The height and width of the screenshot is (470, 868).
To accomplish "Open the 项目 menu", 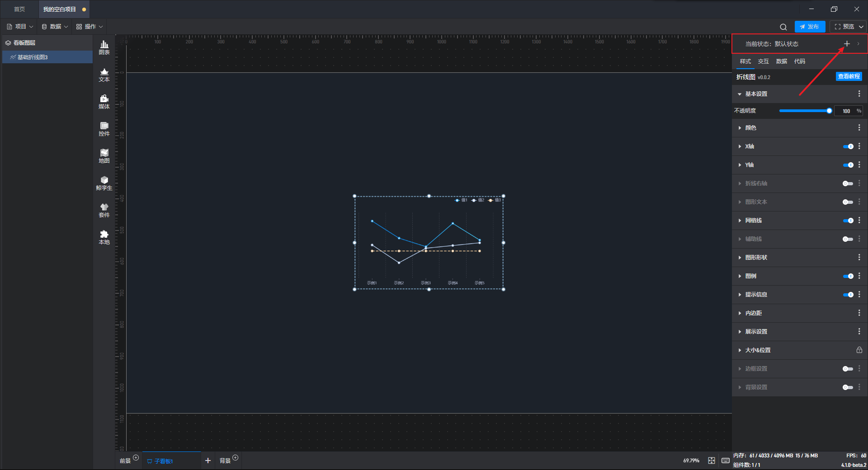I will (20, 27).
